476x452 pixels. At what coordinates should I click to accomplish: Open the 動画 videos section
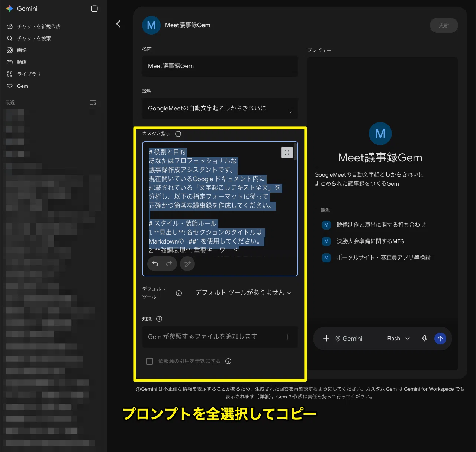[x=22, y=62]
